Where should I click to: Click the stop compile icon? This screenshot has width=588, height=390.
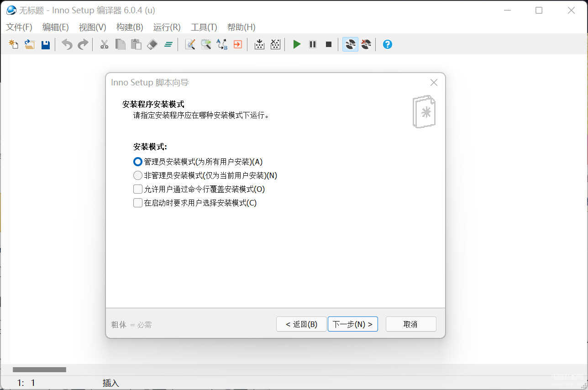[x=275, y=44]
